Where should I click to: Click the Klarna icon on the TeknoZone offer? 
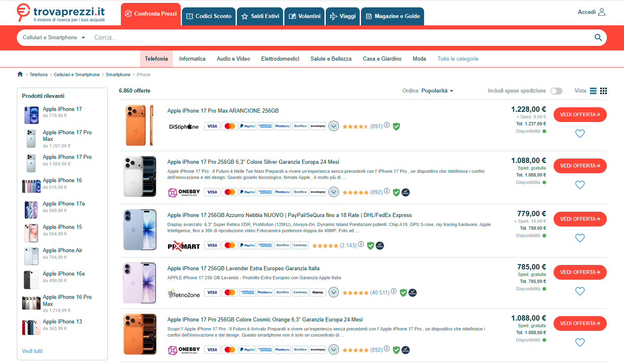318,292
